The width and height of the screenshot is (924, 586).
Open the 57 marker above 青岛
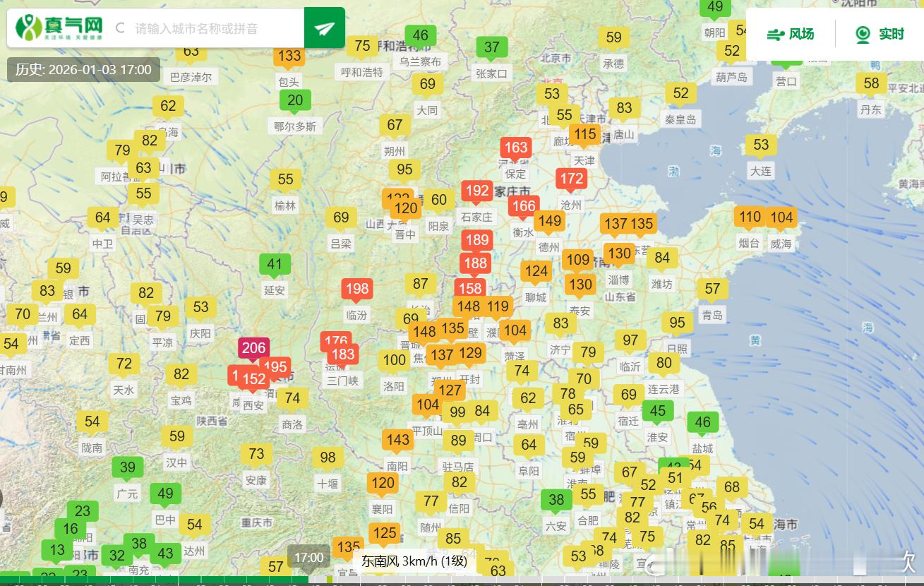click(712, 290)
